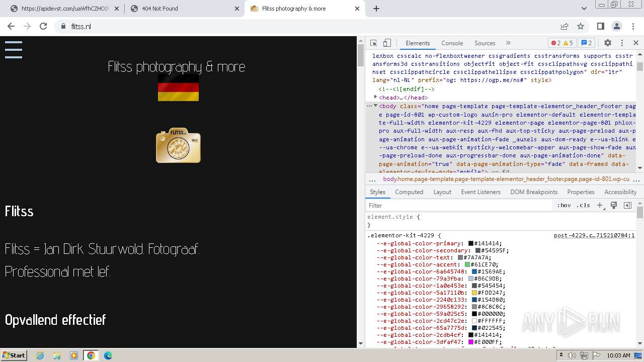Close the Flitss photography tab
This screenshot has height=362, width=644.
[x=357, y=9]
